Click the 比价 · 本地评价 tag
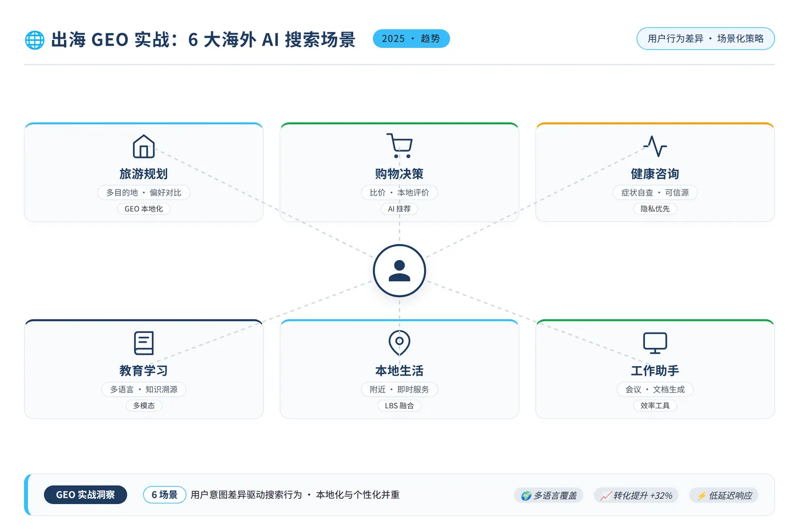Image resolution: width=799 pixels, height=532 pixels. click(x=399, y=193)
